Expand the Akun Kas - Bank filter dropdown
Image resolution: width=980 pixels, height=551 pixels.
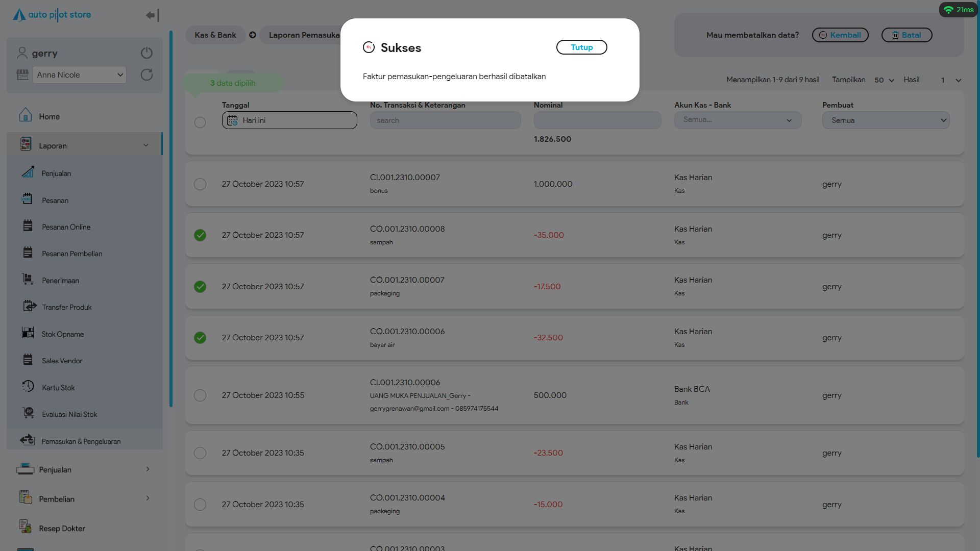click(x=738, y=120)
